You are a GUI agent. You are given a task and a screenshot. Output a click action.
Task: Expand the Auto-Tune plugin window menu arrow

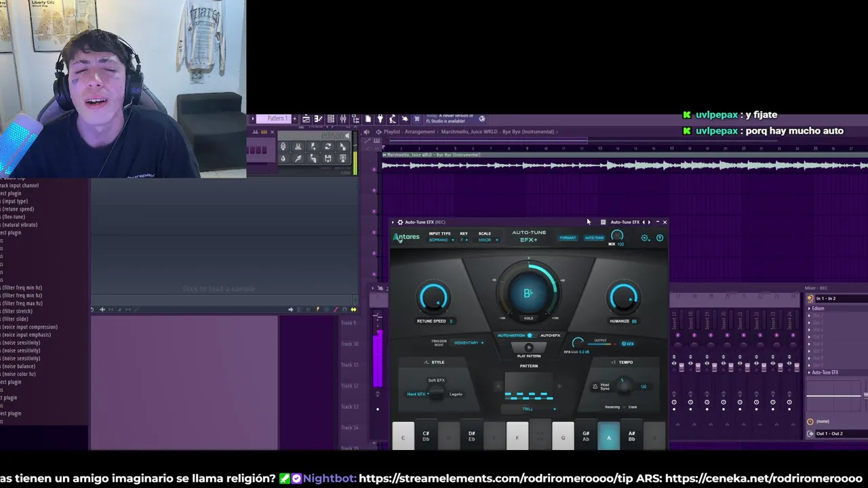coord(393,222)
